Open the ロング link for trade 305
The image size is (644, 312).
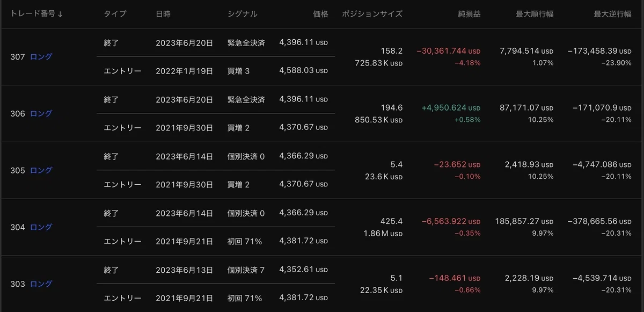tap(41, 170)
